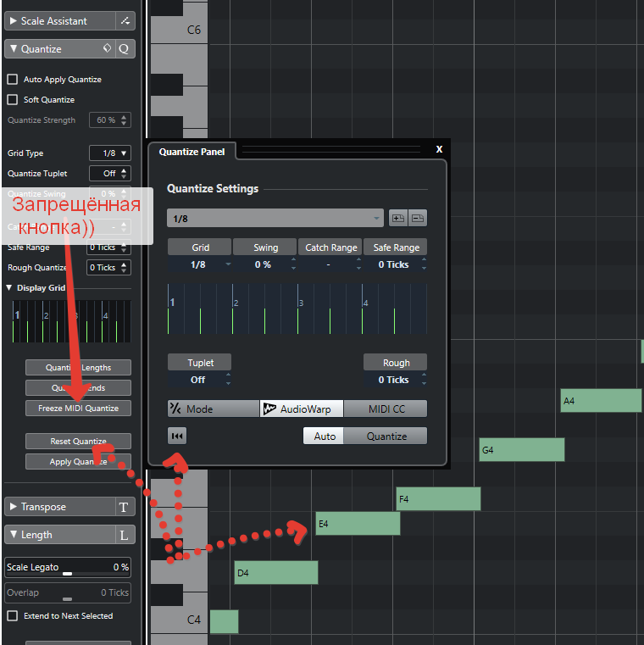This screenshot has height=645, width=644.
Task: Select the G4 note in the key editor
Action: pos(522,449)
